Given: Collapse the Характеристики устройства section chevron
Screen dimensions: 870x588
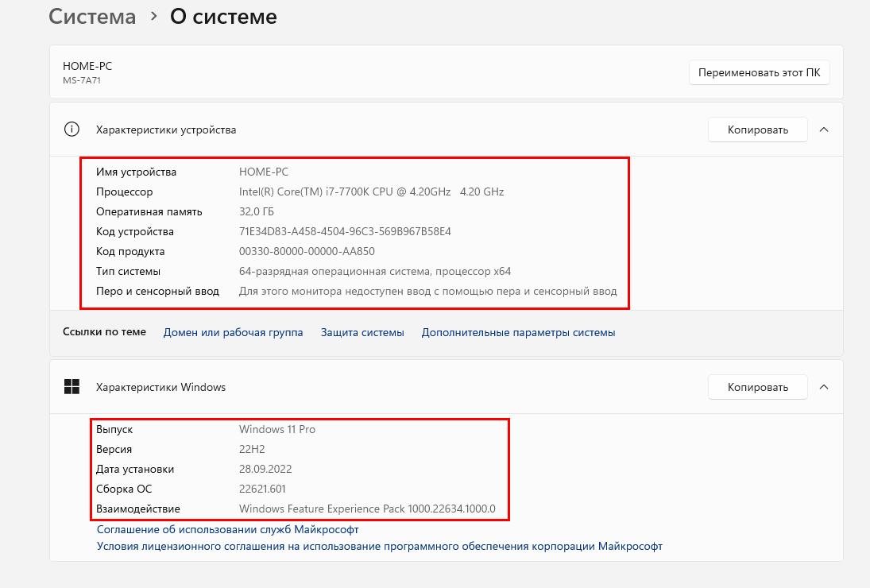Looking at the screenshot, I should pos(824,130).
